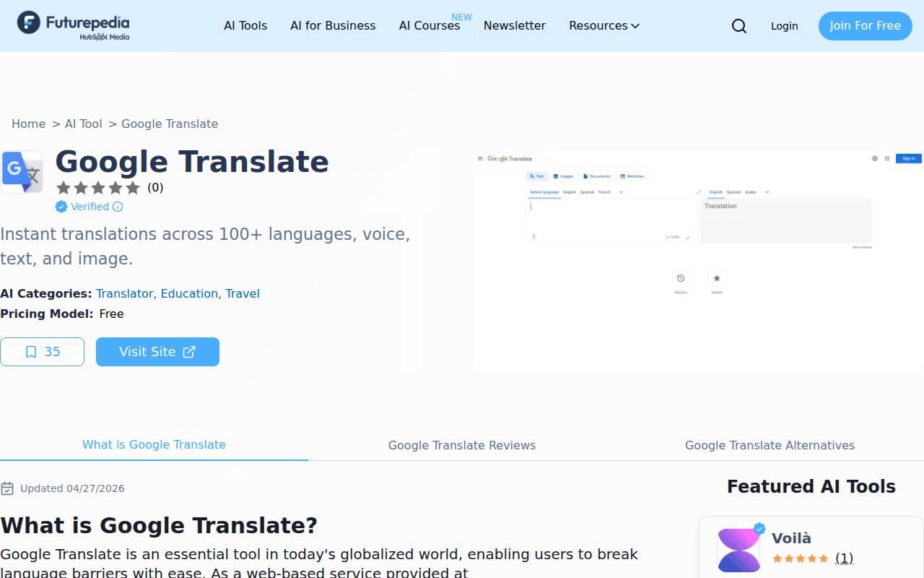Image resolution: width=924 pixels, height=578 pixels.
Task: Open the Education category link
Action: tap(190, 293)
